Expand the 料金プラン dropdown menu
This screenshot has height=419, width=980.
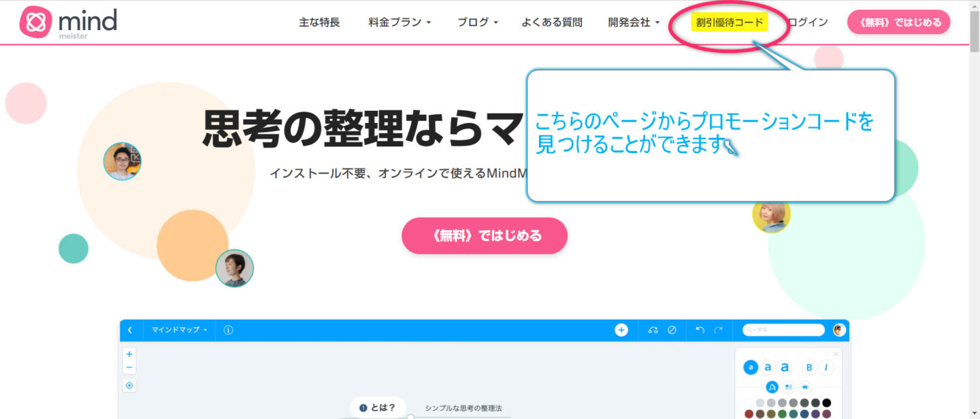400,22
